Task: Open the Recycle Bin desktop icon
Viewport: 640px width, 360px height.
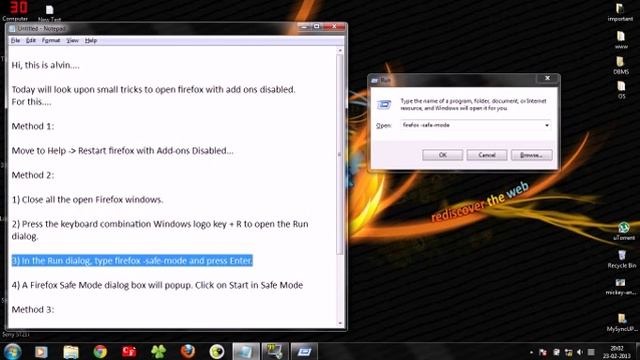Action: [x=622, y=259]
